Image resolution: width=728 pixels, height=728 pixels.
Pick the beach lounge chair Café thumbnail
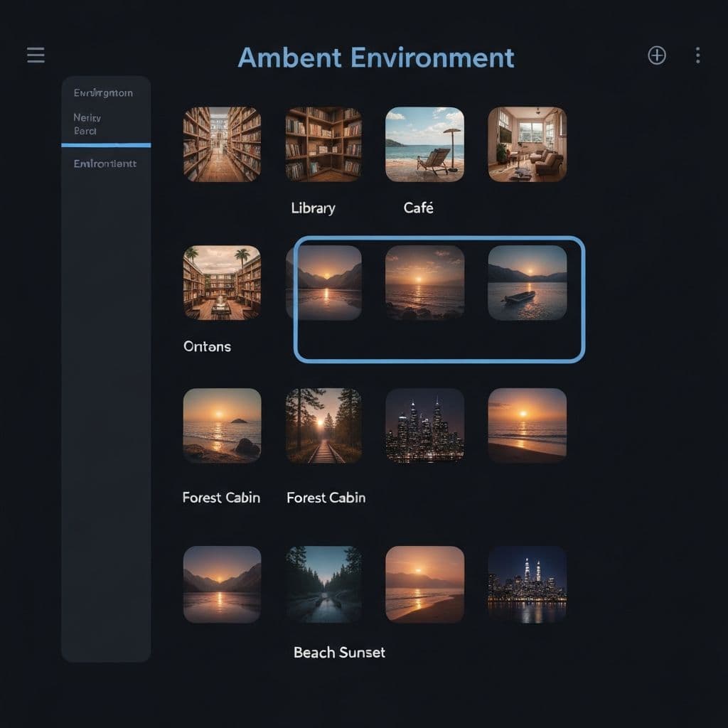pyautogui.click(x=424, y=144)
